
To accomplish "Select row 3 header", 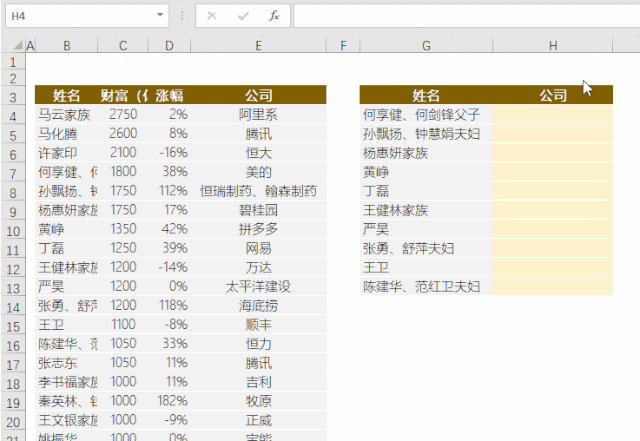I will tap(13, 97).
